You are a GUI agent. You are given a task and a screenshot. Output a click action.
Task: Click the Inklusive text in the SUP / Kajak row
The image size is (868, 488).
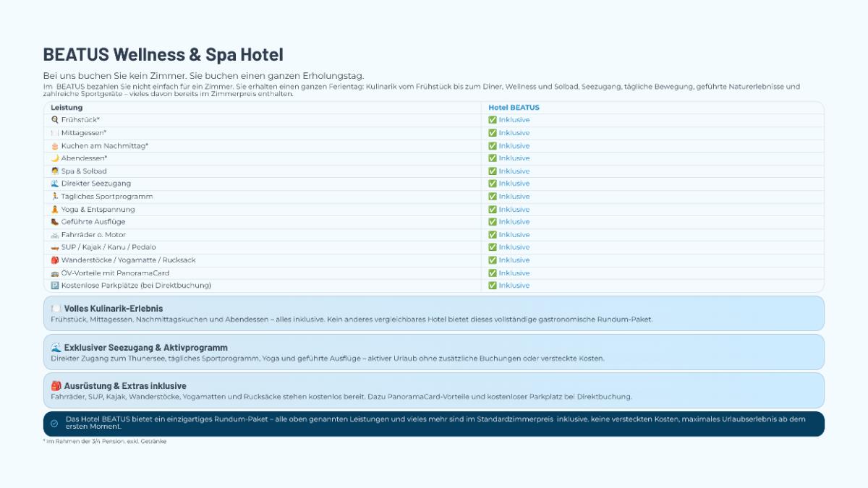click(514, 247)
